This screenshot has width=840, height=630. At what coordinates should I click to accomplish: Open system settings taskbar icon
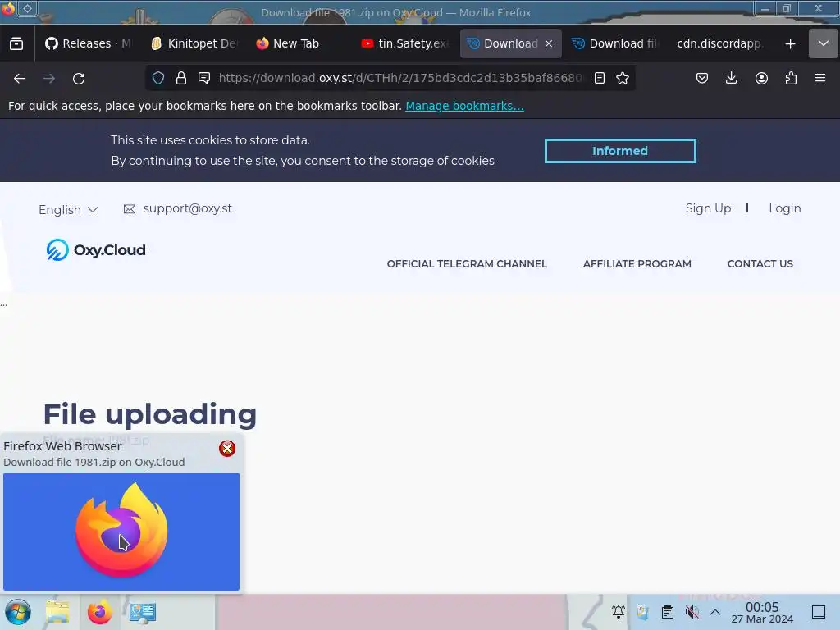click(143, 612)
